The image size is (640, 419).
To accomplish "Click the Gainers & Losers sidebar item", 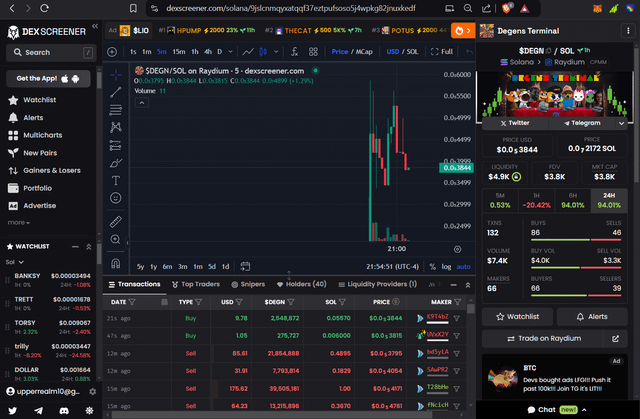I will click(x=51, y=170).
